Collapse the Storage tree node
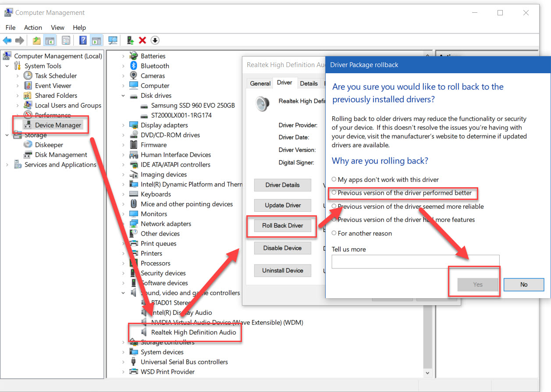The height and width of the screenshot is (392, 551). pos(7,135)
